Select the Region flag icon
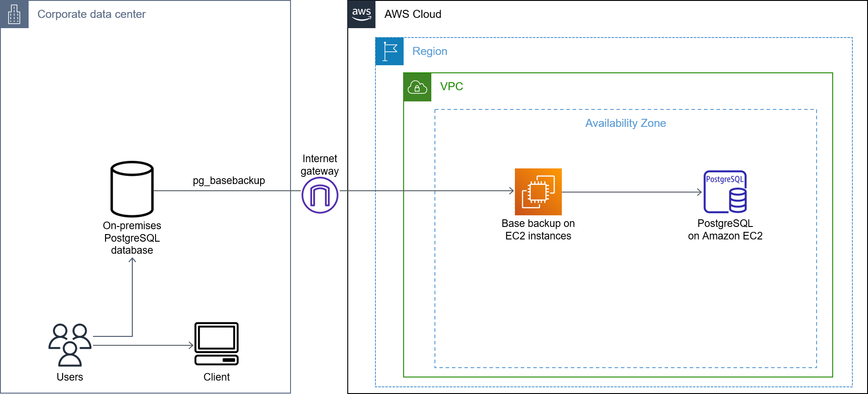This screenshot has height=394, width=868. point(389,51)
